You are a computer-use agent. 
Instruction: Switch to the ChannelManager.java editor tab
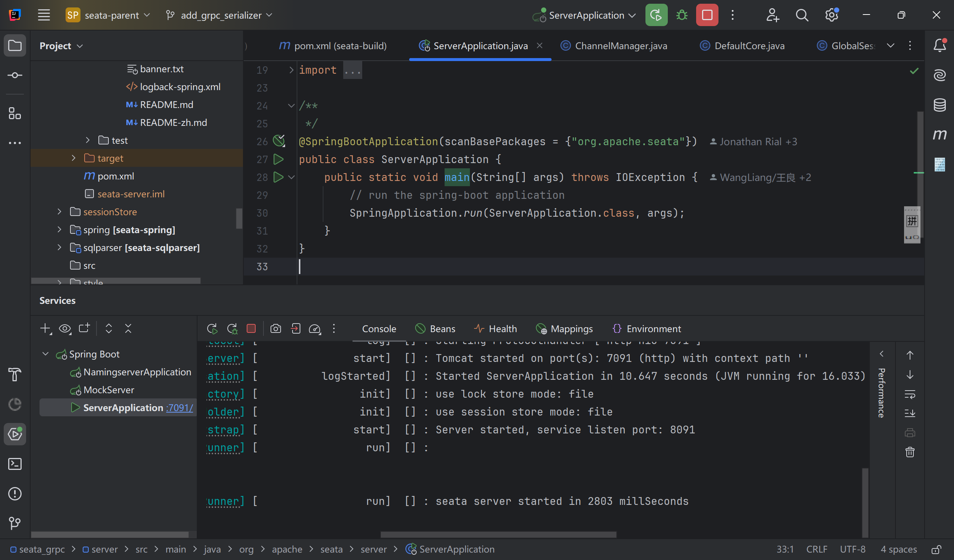(620, 46)
